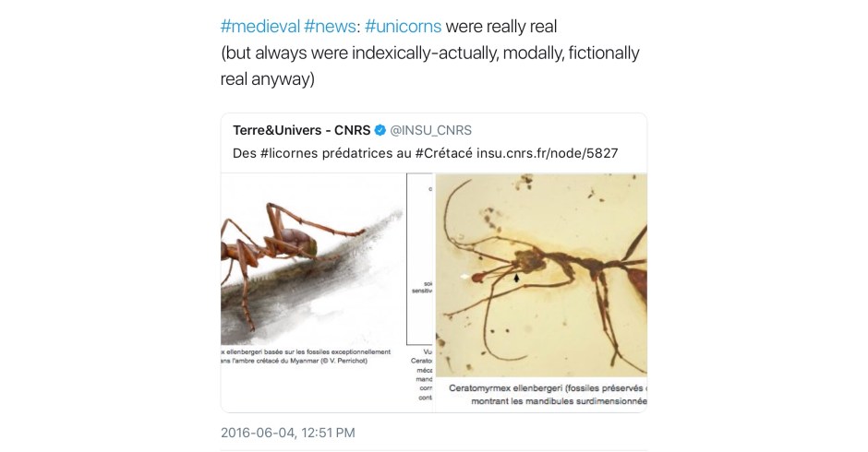Screen dimensions: 868x452
Task: Open the amber fossil photo thumbnail
Action: (x=541, y=277)
